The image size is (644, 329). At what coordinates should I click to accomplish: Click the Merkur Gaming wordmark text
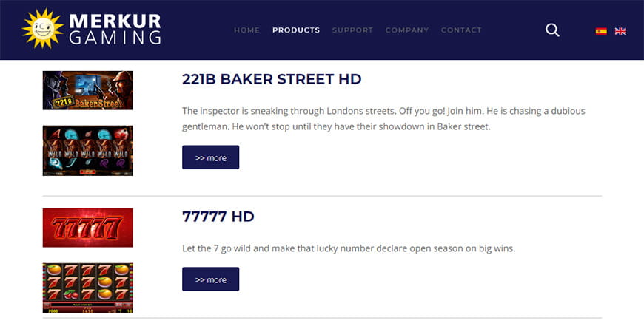click(115, 29)
